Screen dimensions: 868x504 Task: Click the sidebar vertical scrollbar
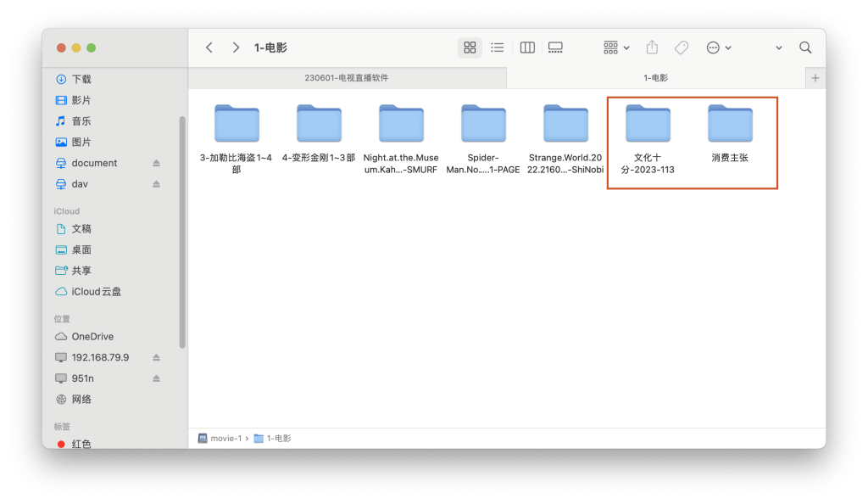click(x=182, y=232)
